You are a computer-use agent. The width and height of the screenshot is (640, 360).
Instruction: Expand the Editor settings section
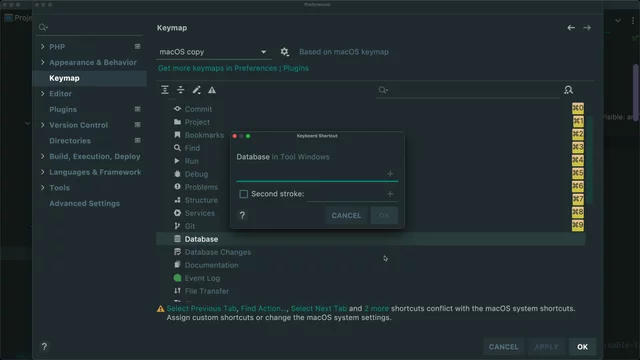tap(42, 93)
